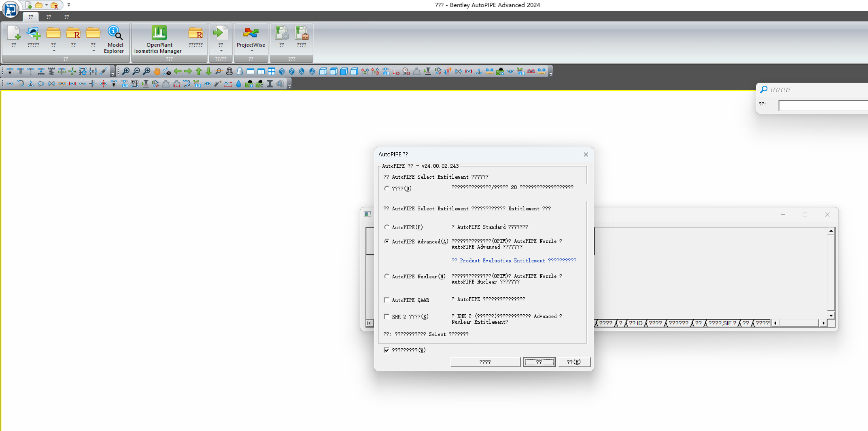
Task: Click the thermometer temperature load icon
Action: coord(396,71)
